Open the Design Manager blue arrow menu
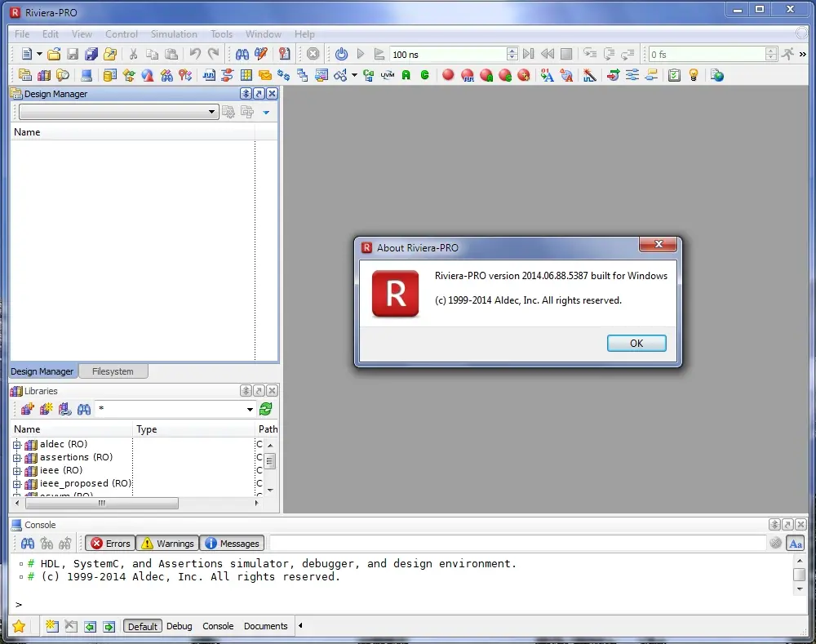816x644 pixels. pyautogui.click(x=266, y=112)
